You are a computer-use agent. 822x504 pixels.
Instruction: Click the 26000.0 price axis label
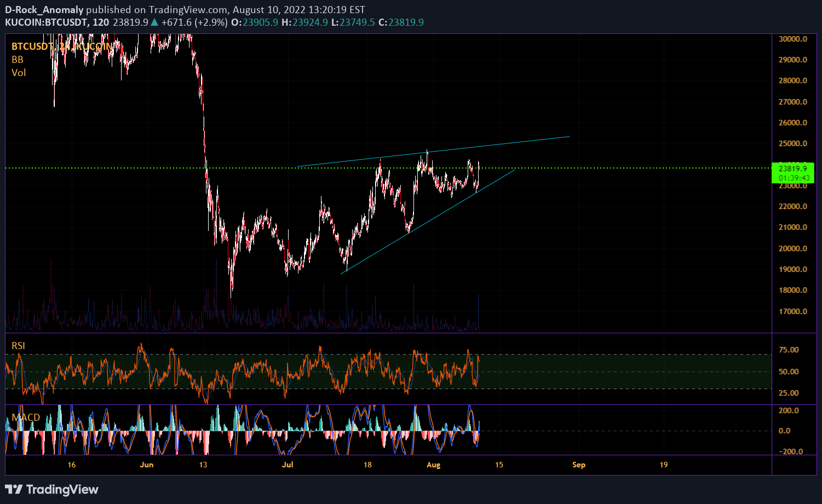point(792,123)
